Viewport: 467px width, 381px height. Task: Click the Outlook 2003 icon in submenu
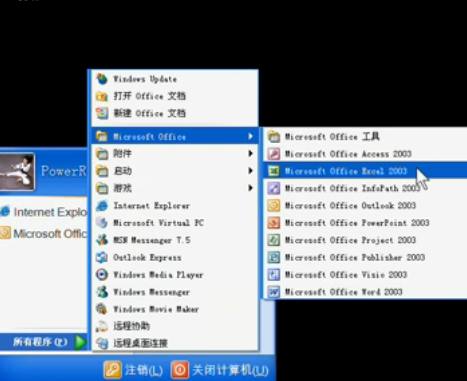tap(274, 206)
